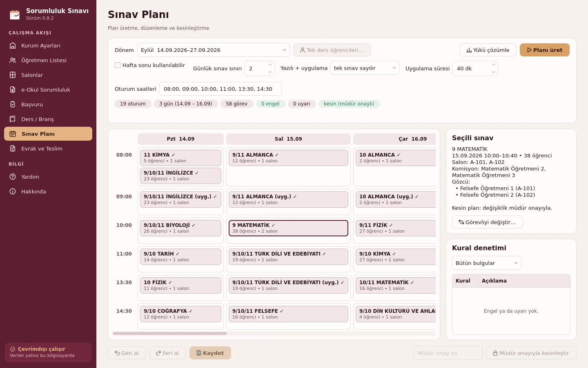588x368 pixels.
Task: Click the Müdür onay no field
Action: (448, 353)
